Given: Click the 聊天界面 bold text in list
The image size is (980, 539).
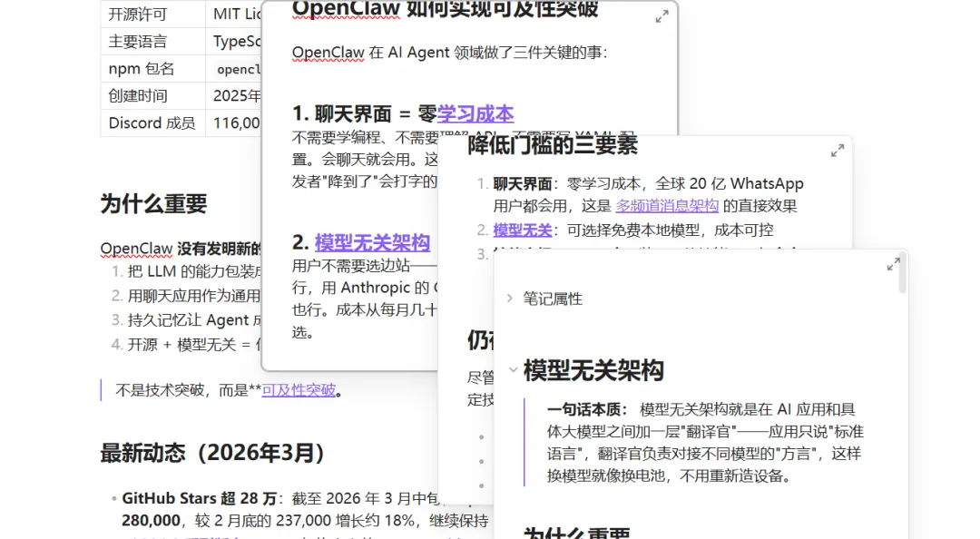Looking at the screenshot, I should pos(523,184).
